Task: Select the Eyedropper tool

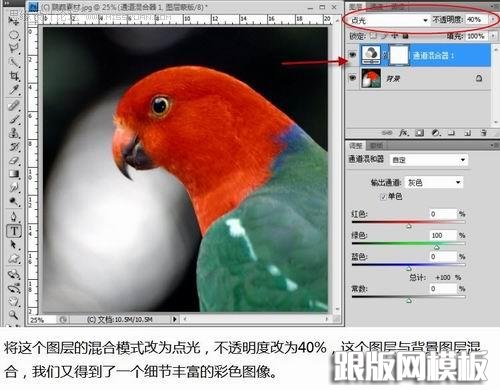Action: pos(14,90)
